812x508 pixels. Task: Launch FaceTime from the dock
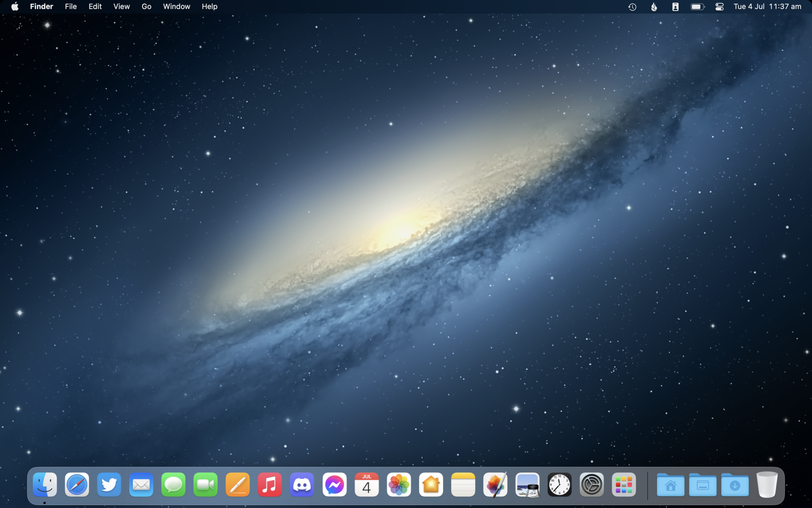(205, 484)
